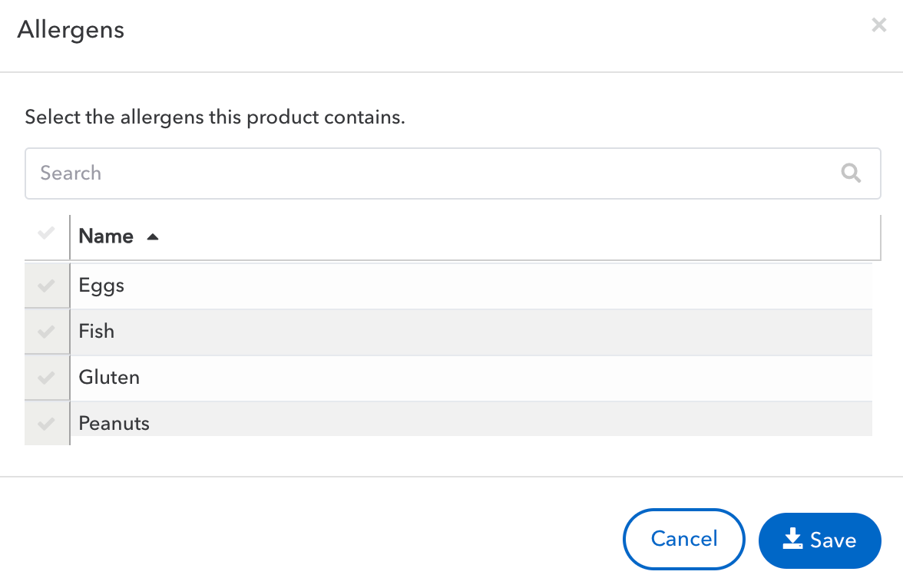Viewport: 903px width, 588px height.
Task: Click the checkmark icon beside Peanuts
Action: pos(46,423)
